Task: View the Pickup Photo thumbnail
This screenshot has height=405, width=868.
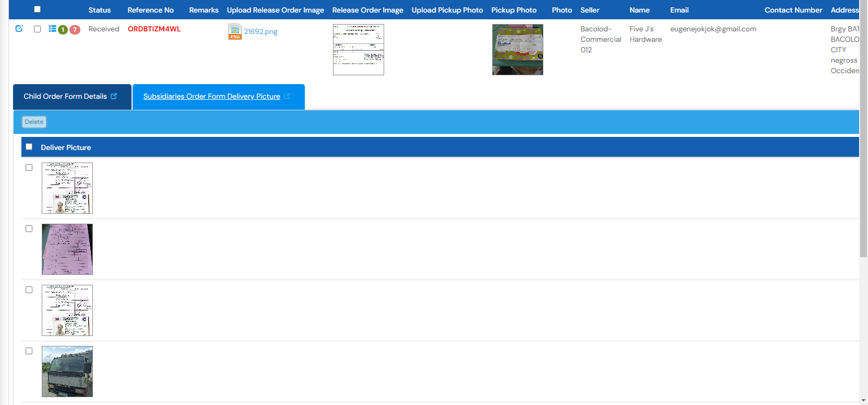Action: [517, 50]
